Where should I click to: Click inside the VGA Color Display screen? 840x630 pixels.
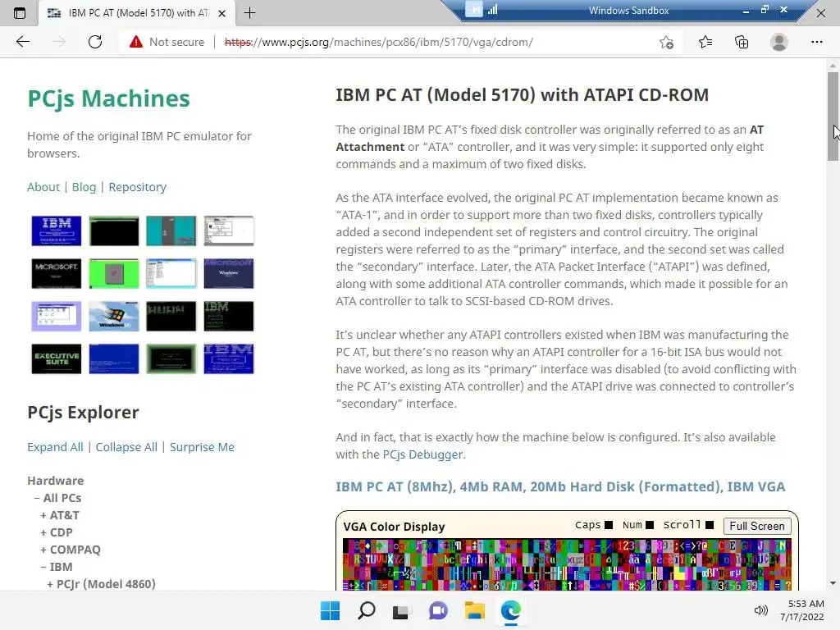click(x=567, y=564)
